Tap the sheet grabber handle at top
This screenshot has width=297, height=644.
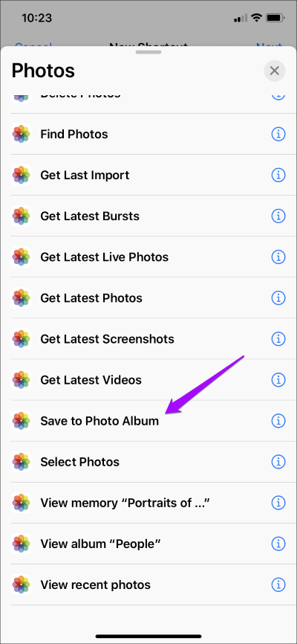(148, 52)
